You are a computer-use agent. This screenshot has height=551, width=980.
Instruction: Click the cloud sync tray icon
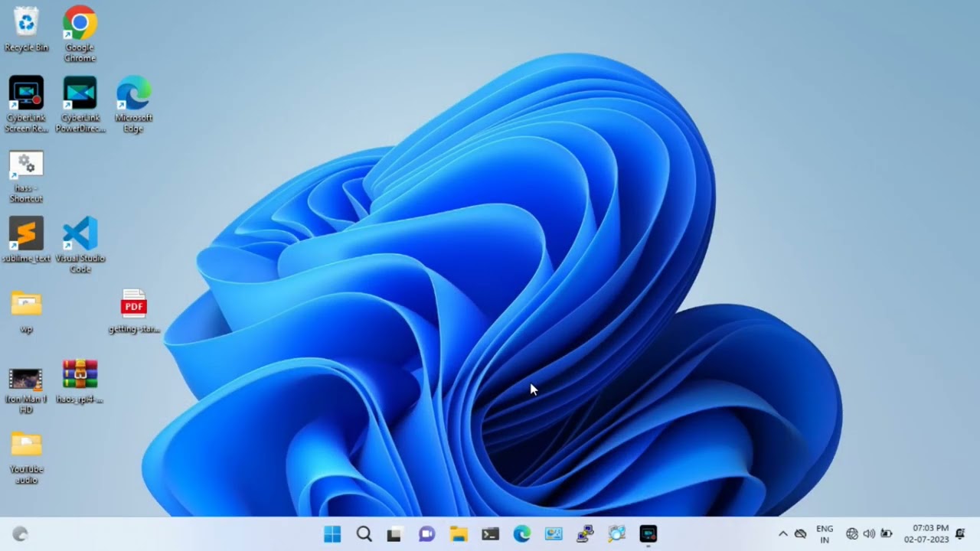(800, 534)
